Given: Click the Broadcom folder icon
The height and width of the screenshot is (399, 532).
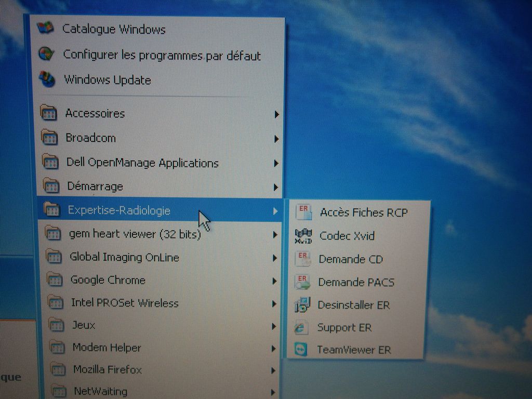Looking at the screenshot, I should 49,137.
